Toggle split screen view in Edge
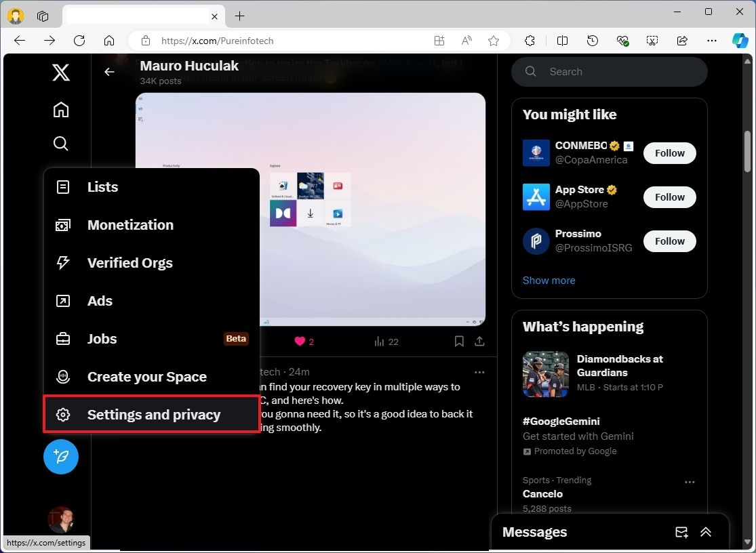Viewport: 756px width, 553px height. 562,41
